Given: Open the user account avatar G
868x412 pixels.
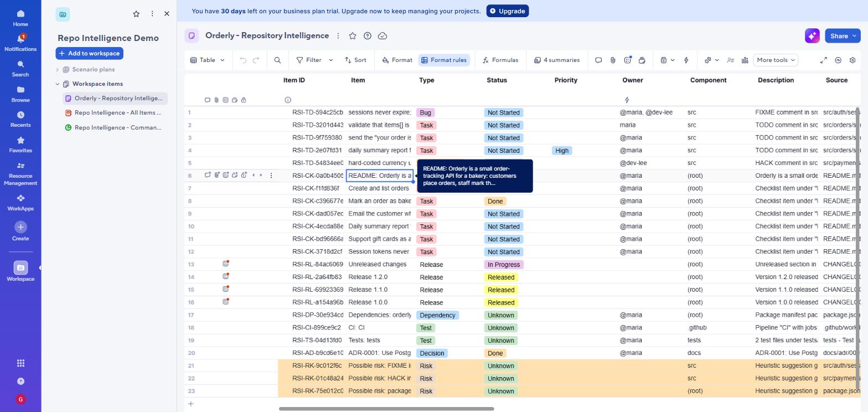Looking at the screenshot, I should [20, 399].
